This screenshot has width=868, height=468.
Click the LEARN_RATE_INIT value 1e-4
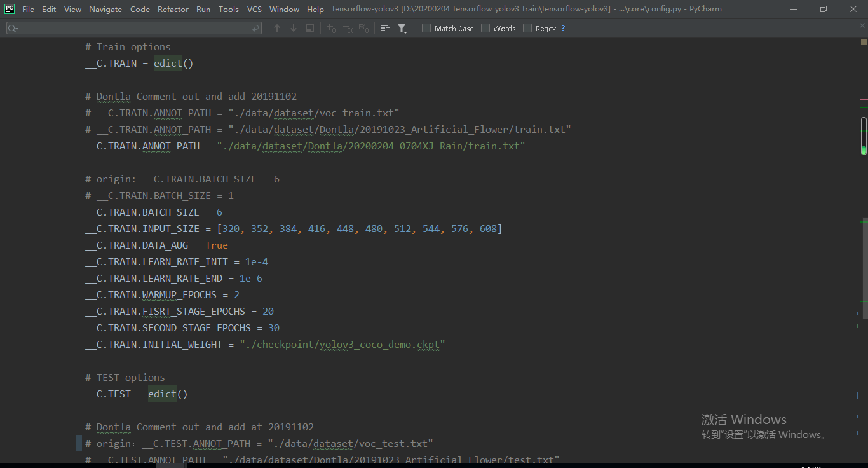tap(257, 262)
